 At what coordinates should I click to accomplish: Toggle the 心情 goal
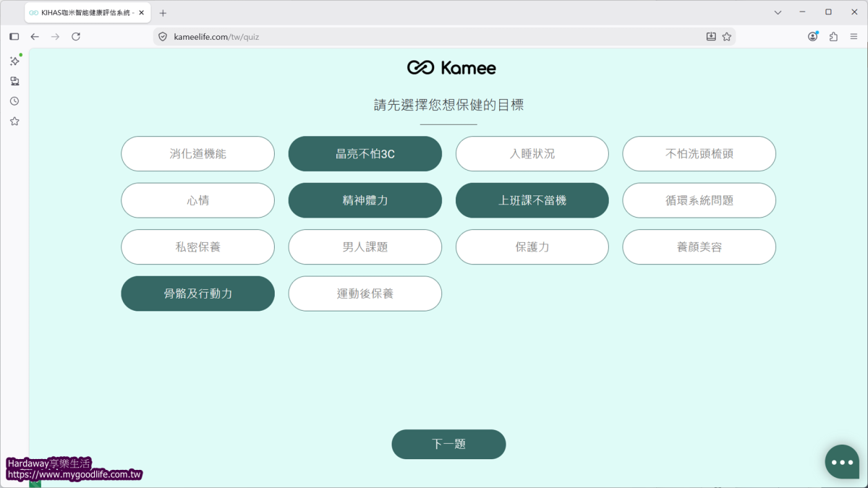pyautogui.click(x=197, y=200)
